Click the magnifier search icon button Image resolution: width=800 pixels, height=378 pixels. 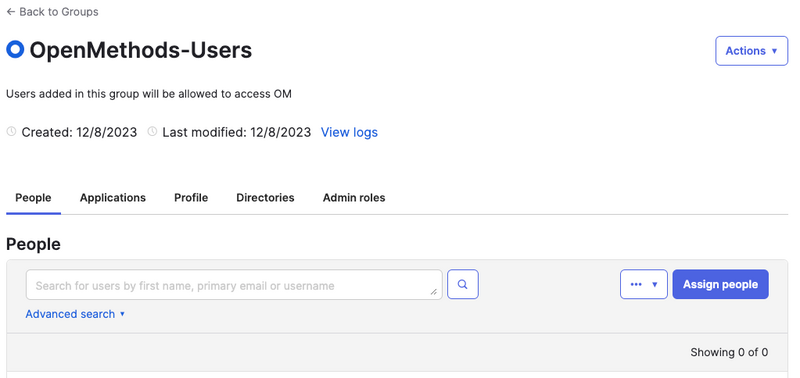[463, 284]
